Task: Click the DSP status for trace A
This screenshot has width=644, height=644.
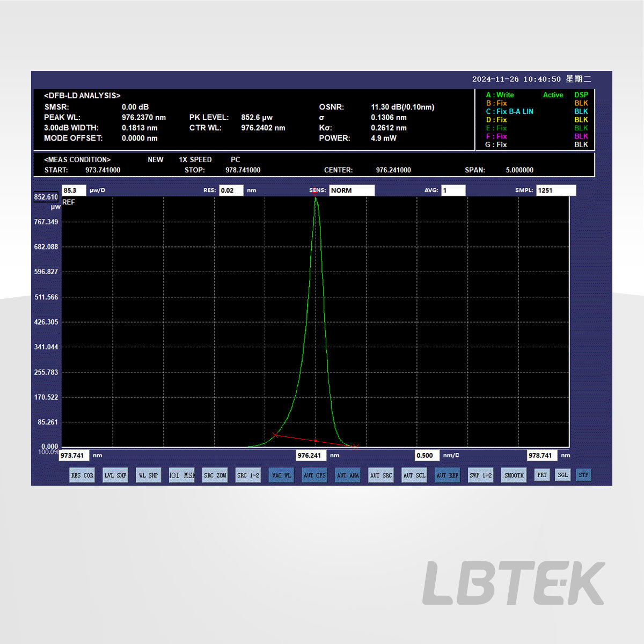Action: 581,95
